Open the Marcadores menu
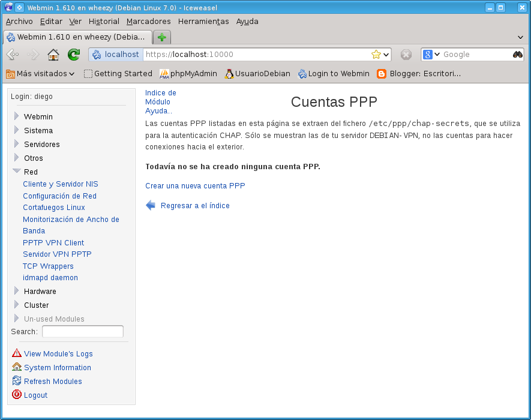Viewport: 531px width, 420px height. click(x=149, y=22)
